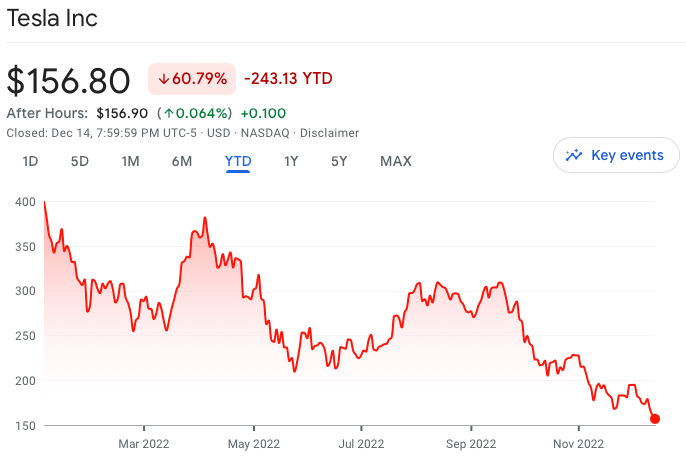Click the Mar 2022 axis label
Image resolution: width=686 pixels, height=458 pixels.
143,443
